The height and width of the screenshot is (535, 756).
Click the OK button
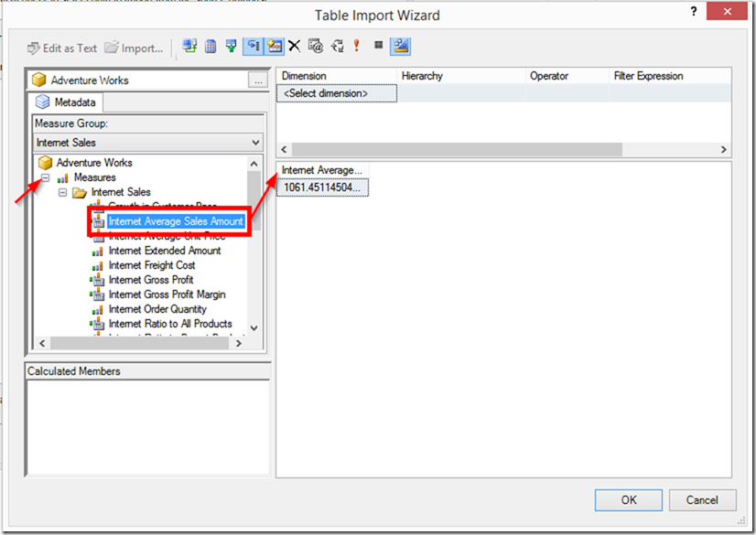tap(628, 500)
